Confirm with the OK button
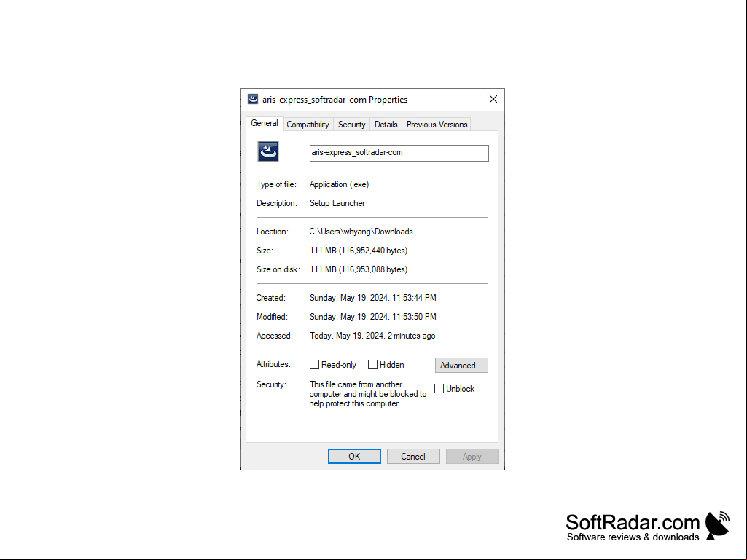The width and height of the screenshot is (747, 560). pos(354,456)
